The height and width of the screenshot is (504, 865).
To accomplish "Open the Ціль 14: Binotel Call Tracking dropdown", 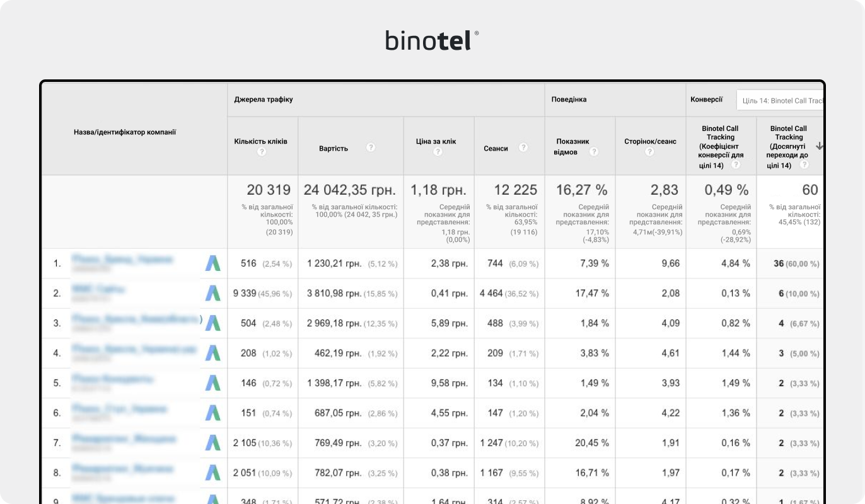I will (x=781, y=100).
